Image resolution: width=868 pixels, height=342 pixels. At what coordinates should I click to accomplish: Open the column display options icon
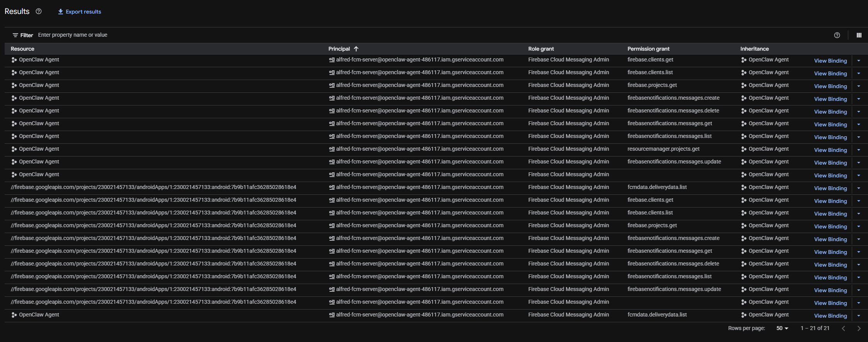[x=859, y=35]
